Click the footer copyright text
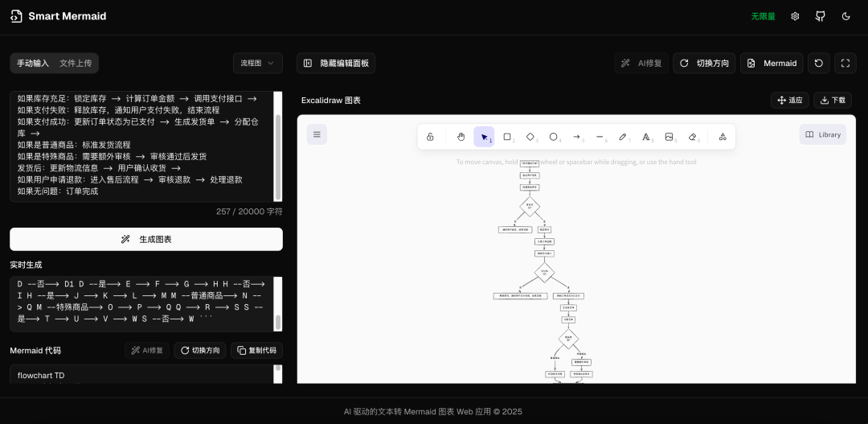Screen dimensions: 868x424 (433, 412)
